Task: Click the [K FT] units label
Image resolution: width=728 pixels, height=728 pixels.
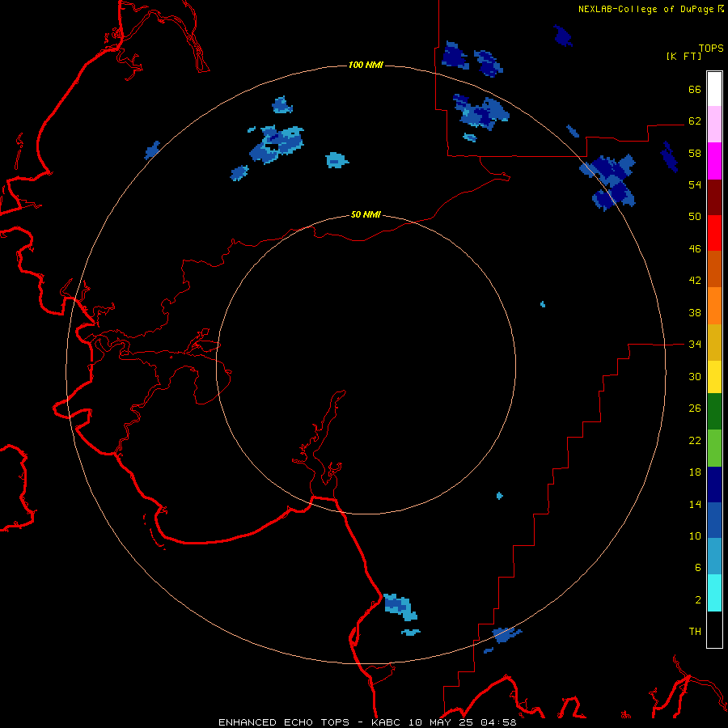Action: tap(684, 57)
